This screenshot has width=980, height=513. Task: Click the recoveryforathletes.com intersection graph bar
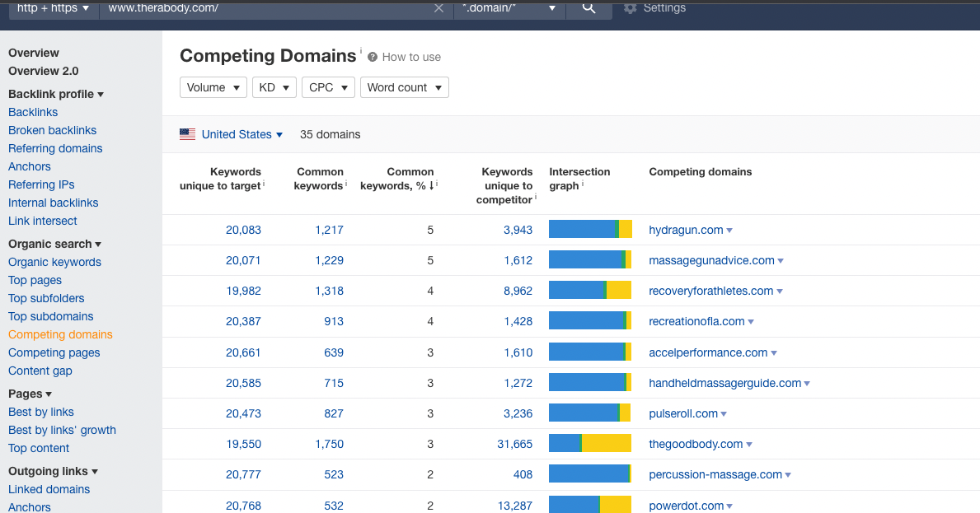590,290
